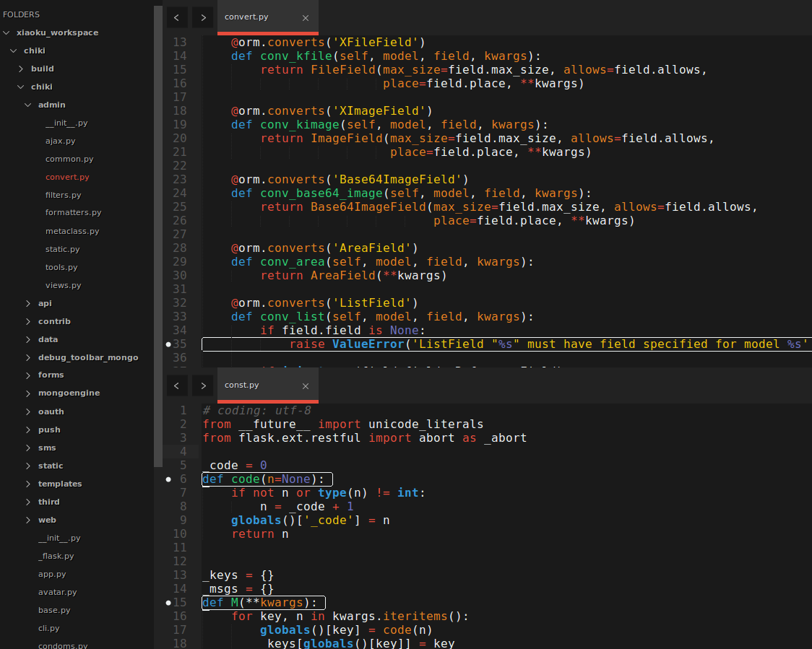Image resolution: width=812 pixels, height=649 pixels.
Task: Close the convert.py tab
Action: (x=306, y=18)
